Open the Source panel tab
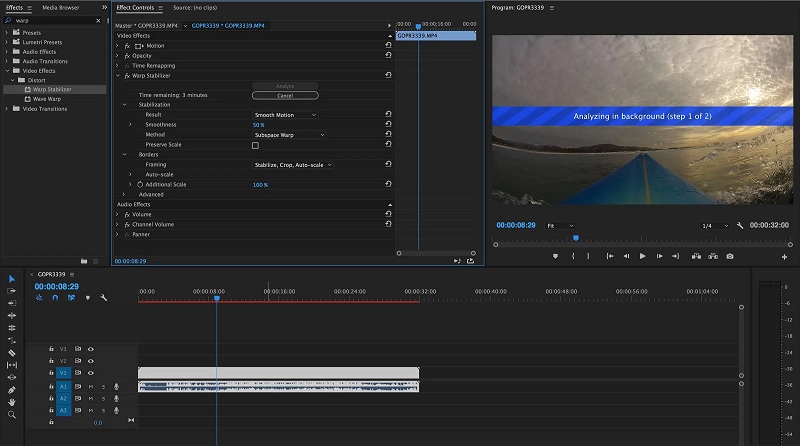This screenshot has width=800, height=446. 195,7
